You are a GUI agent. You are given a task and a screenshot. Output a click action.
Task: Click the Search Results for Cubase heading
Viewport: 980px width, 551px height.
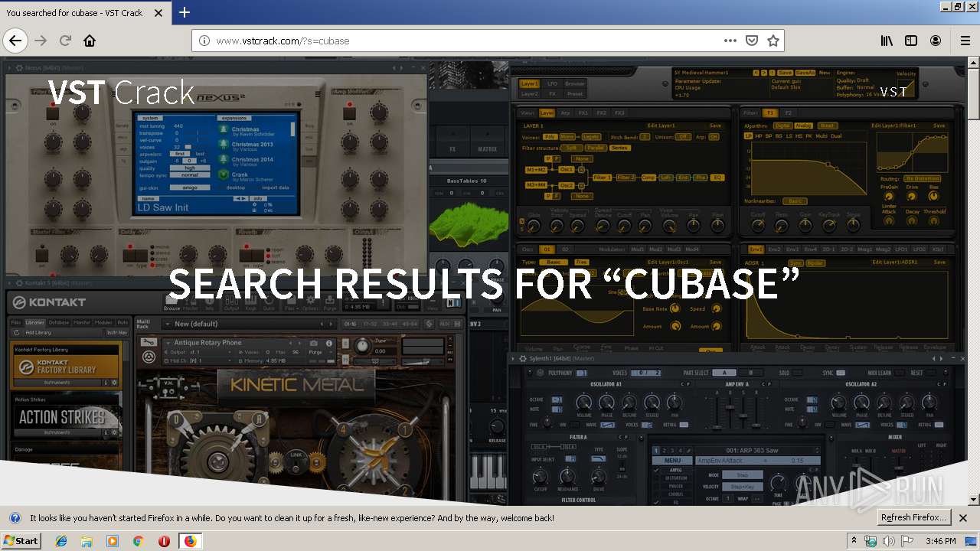pos(484,284)
